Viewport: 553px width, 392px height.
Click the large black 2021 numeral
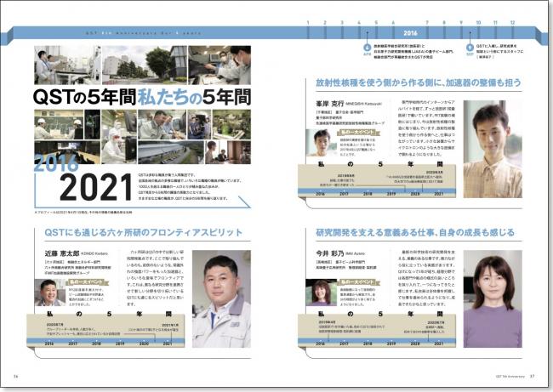95,188
